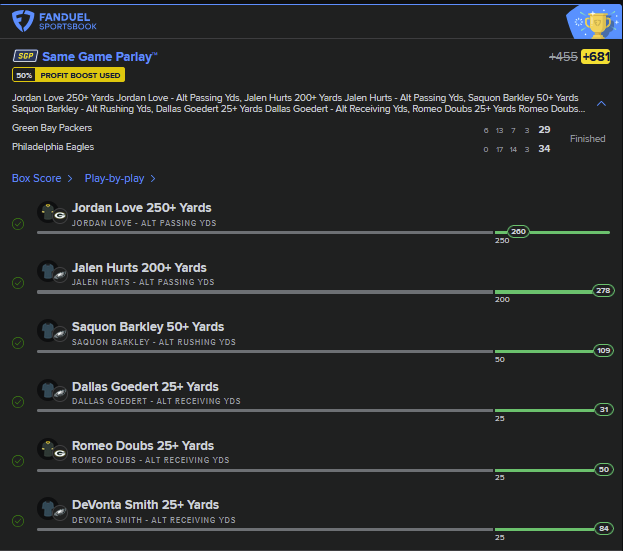
Task: Open the Play-by-play link
Action: (x=120, y=178)
